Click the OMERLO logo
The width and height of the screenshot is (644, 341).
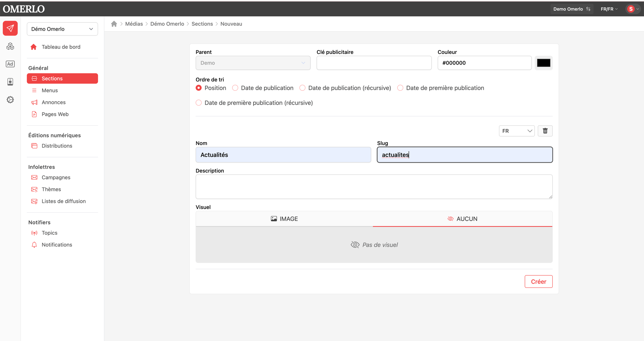point(23,9)
